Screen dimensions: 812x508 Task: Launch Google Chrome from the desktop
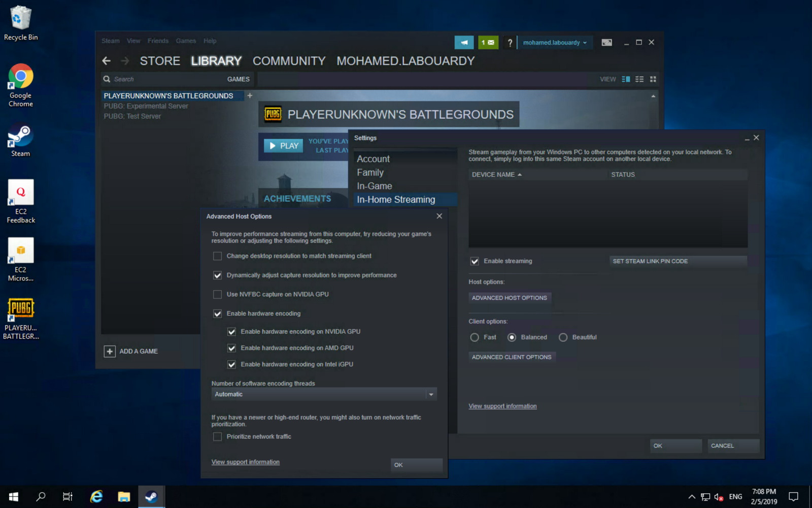21,85
